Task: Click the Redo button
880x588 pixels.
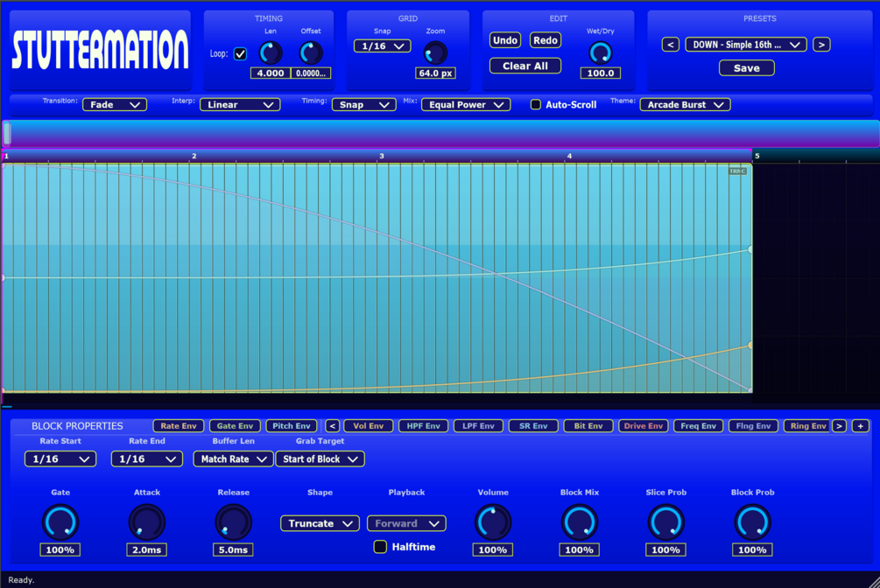Action: 545,40
